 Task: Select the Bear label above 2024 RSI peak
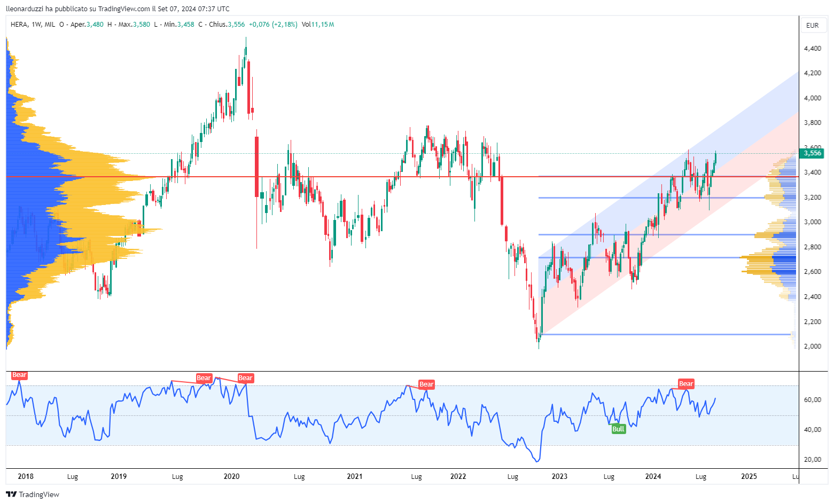click(x=686, y=384)
